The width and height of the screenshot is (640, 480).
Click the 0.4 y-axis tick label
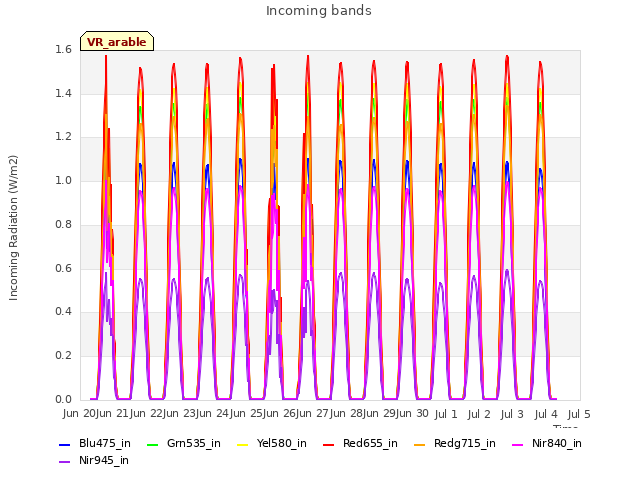pos(63,312)
